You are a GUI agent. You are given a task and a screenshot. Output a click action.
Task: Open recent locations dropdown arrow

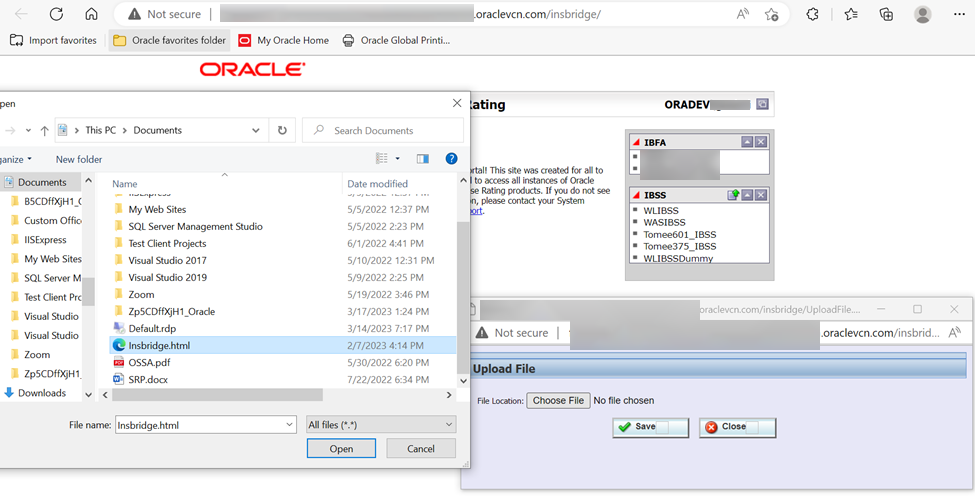28,131
